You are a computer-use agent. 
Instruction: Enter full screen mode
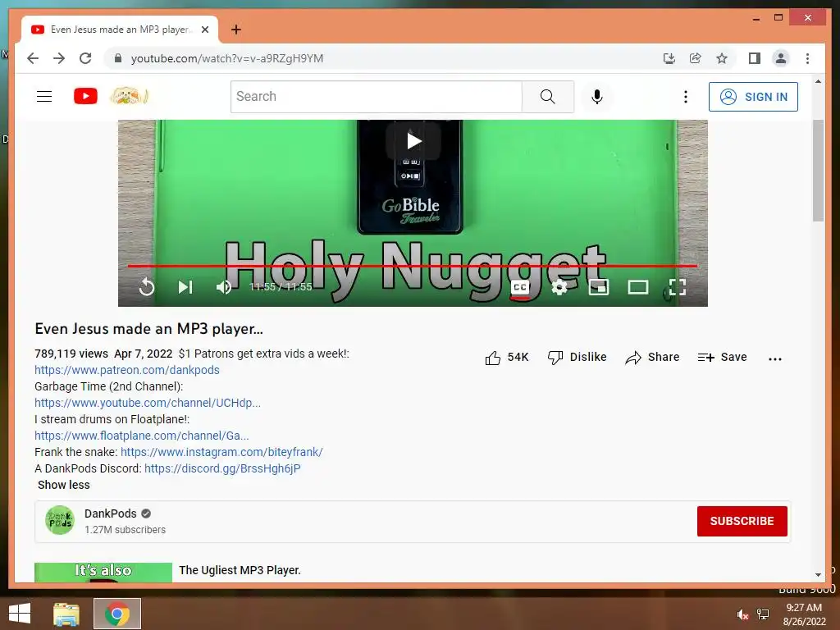tap(678, 287)
